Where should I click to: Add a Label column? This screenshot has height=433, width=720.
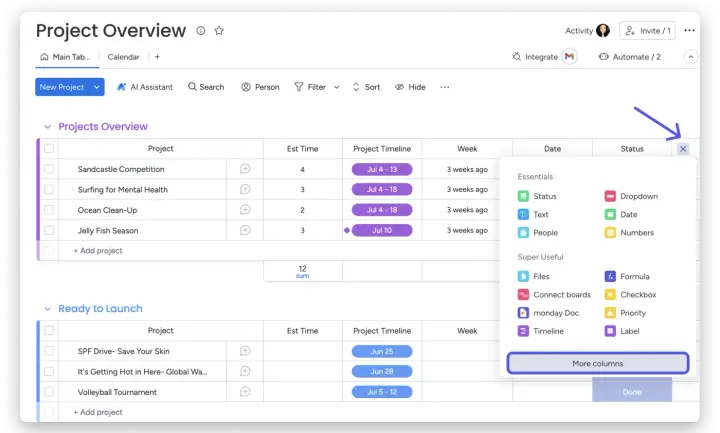(622, 331)
